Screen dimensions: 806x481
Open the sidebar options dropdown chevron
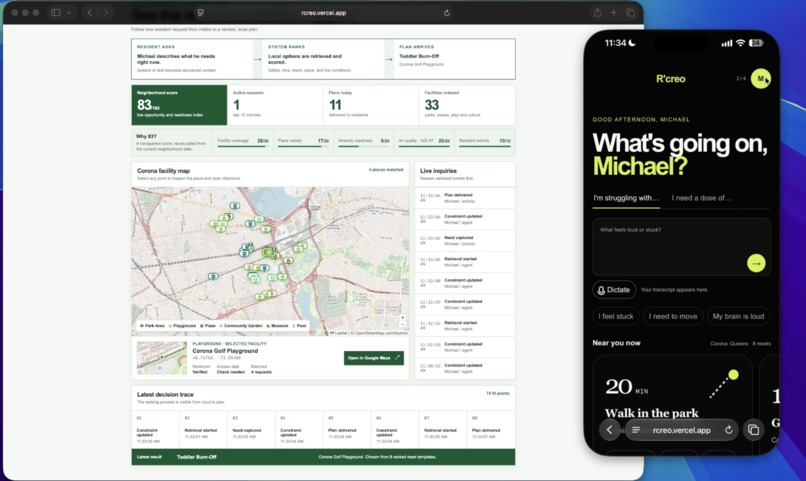[68, 12]
